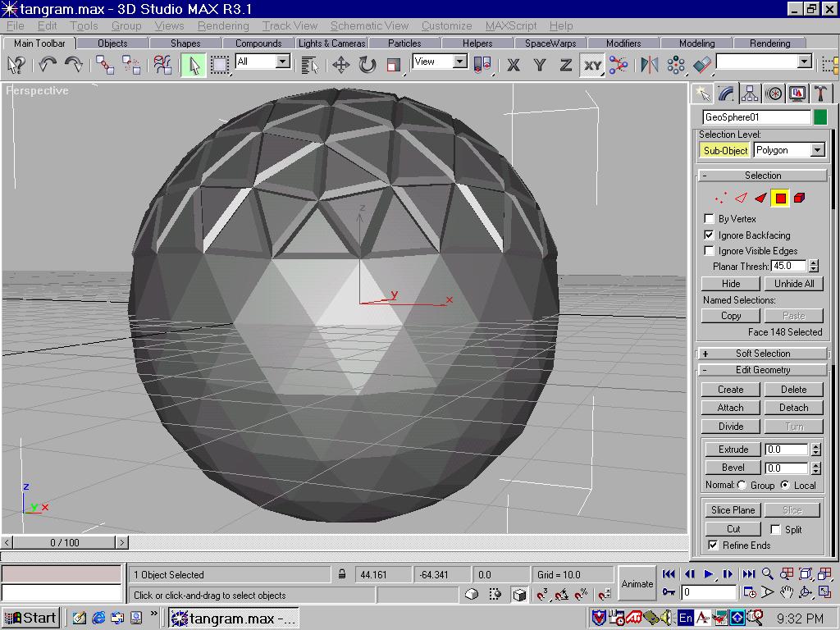Open the Hierarchy panel icon

[x=749, y=94]
